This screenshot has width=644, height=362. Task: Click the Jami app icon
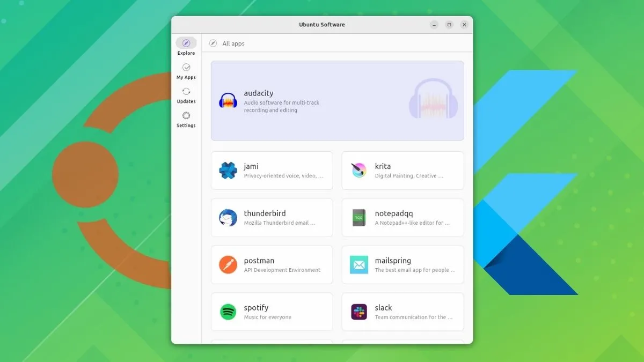228,171
